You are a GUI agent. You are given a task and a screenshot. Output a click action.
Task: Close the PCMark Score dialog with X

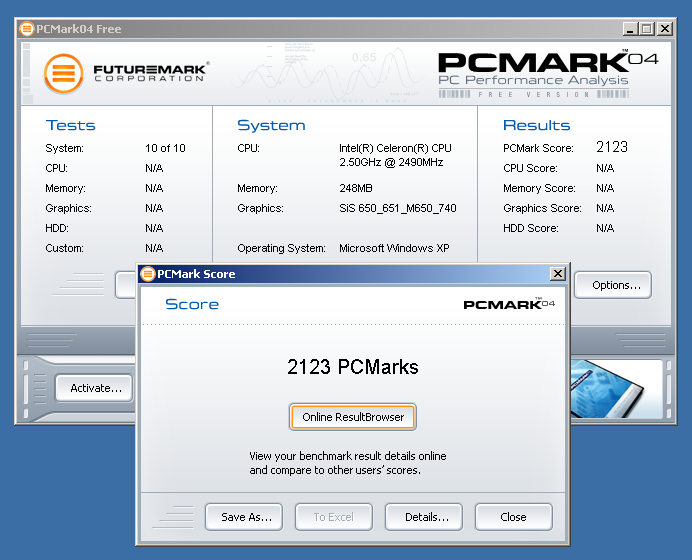558,274
